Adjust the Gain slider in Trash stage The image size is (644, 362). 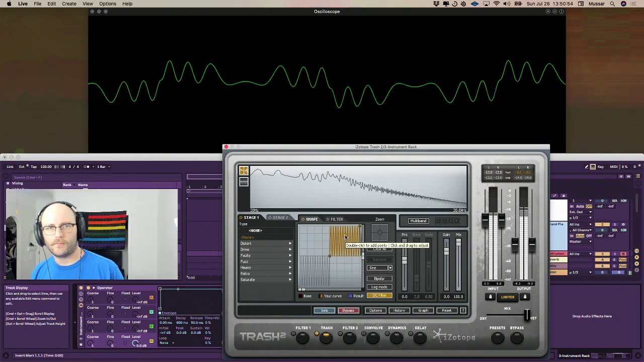click(446, 250)
